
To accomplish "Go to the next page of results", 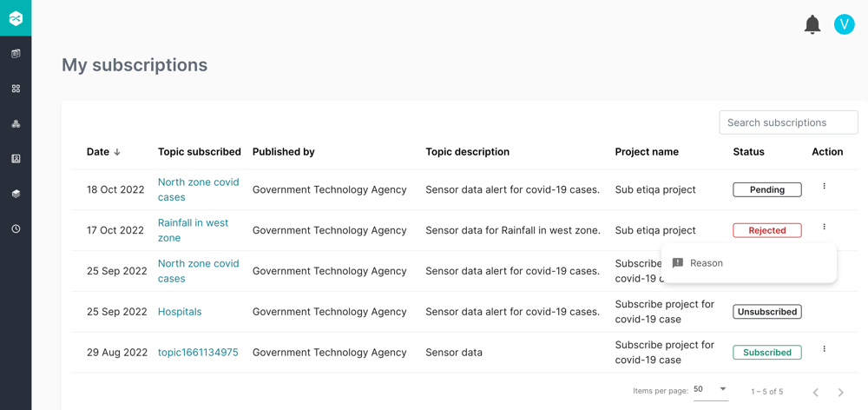I will coord(840,393).
